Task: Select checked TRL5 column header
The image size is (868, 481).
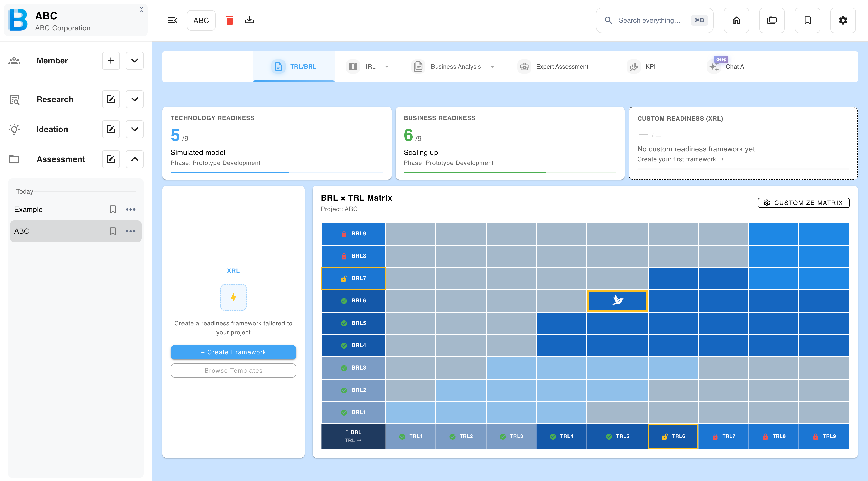Action: (x=617, y=436)
